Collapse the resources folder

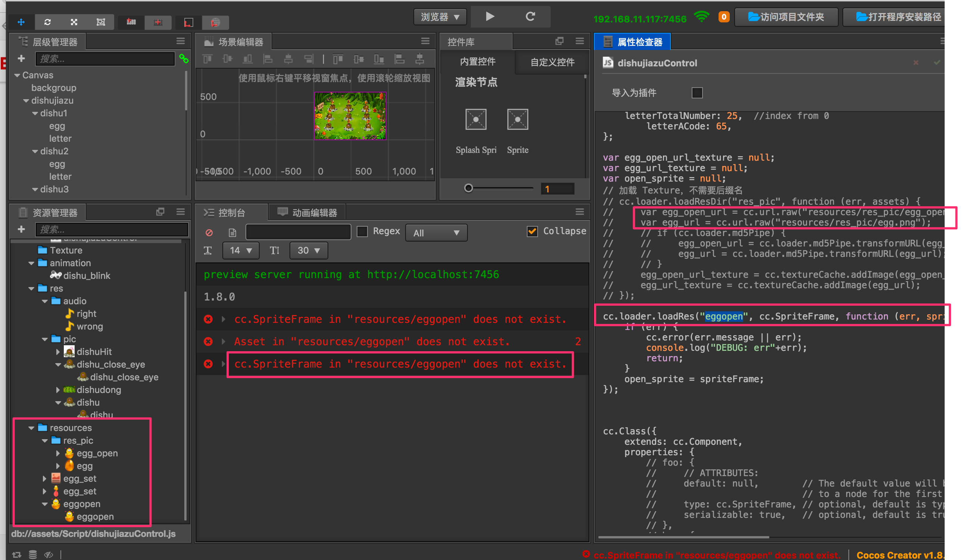[x=32, y=428]
